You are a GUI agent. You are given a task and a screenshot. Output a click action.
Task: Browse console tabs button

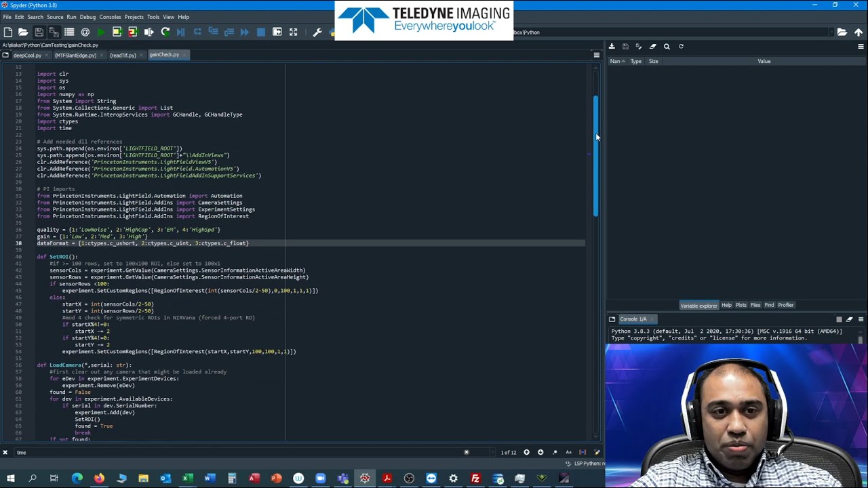[612, 319]
